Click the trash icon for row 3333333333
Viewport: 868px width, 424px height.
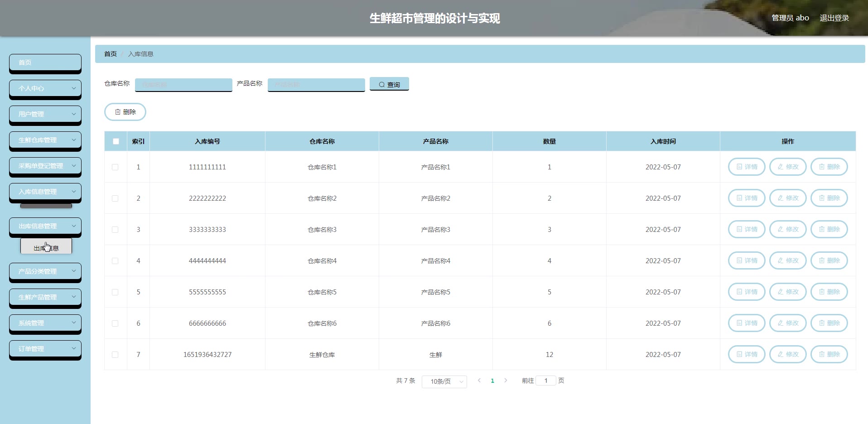(x=822, y=229)
